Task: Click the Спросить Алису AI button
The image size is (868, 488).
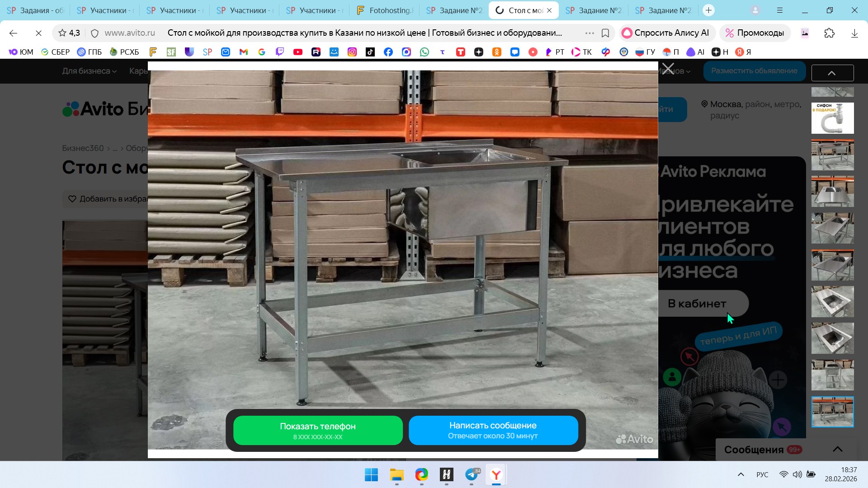Action: point(666,33)
